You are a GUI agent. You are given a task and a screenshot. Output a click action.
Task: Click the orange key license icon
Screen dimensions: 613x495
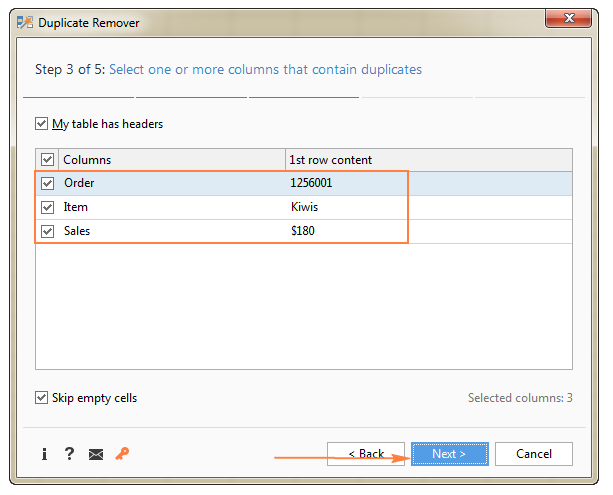(x=122, y=454)
